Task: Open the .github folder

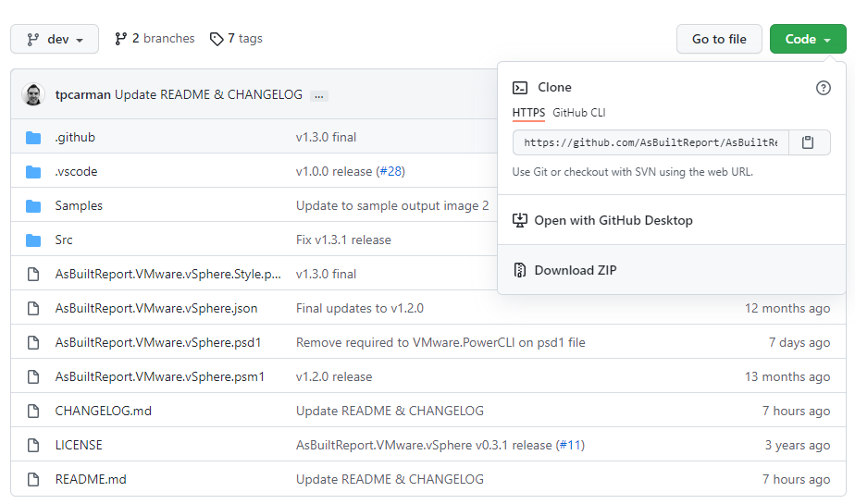Action: [75, 137]
